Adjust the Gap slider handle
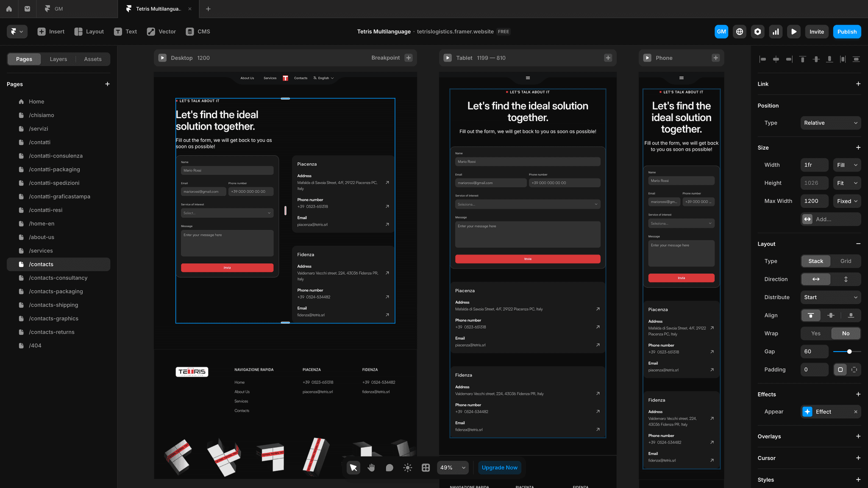Screen dimensions: 868x488 coord(849,352)
